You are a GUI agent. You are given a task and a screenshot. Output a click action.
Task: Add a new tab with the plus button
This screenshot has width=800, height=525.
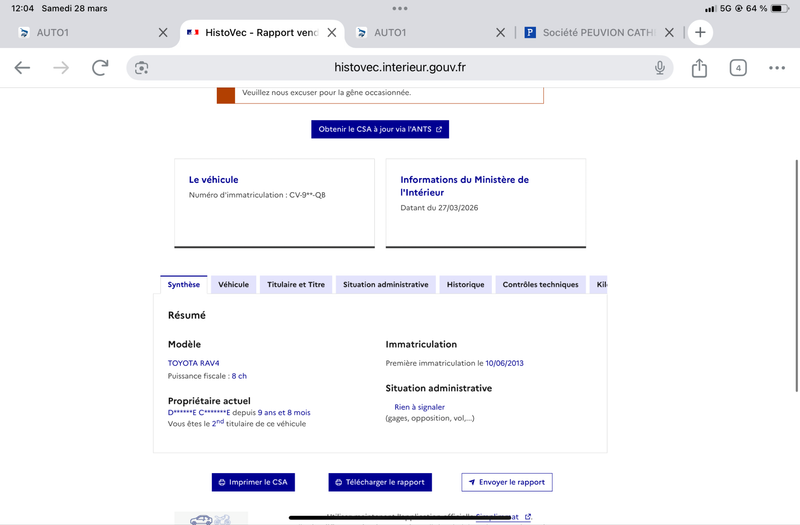tap(700, 33)
